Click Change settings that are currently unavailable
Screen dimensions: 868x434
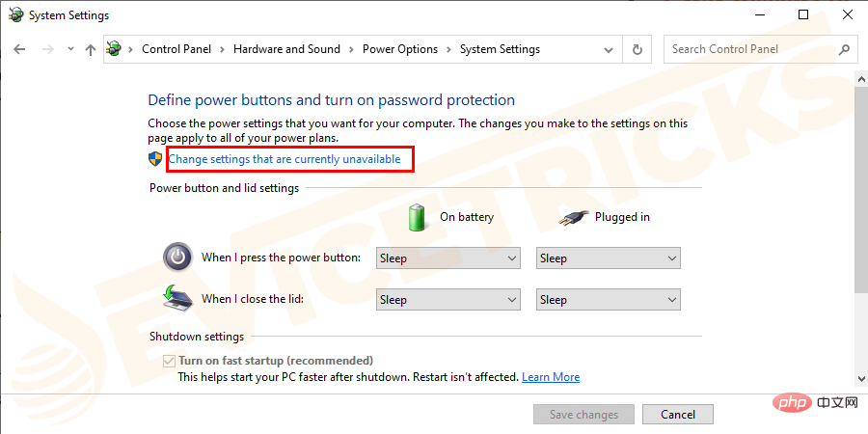point(284,159)
